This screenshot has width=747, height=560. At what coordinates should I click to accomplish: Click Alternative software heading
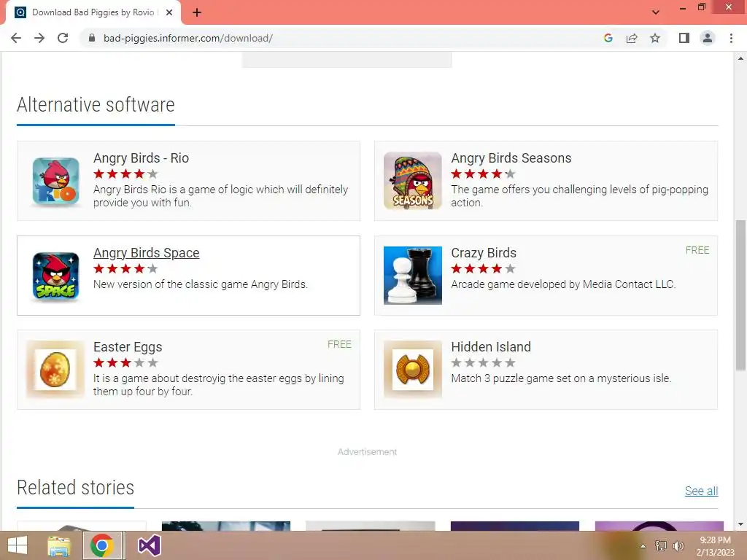click(x=96, y=105)
